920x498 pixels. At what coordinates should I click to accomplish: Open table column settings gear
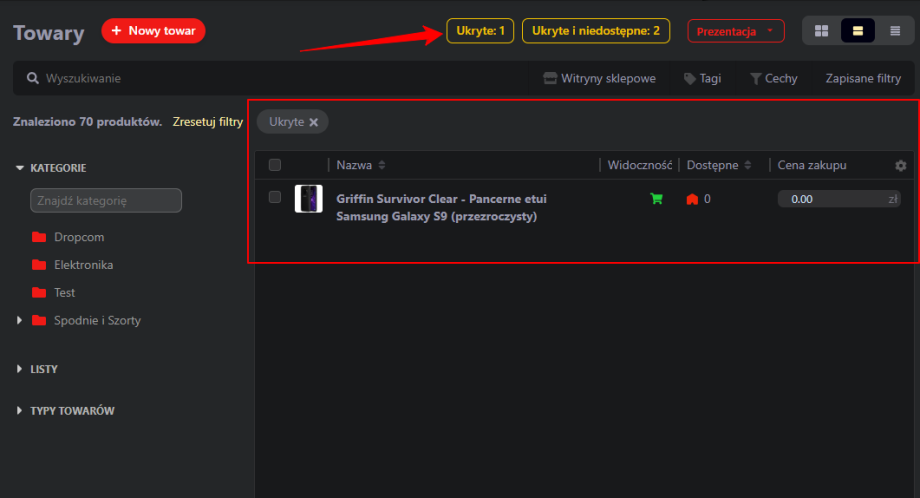[x=901, y=165]
